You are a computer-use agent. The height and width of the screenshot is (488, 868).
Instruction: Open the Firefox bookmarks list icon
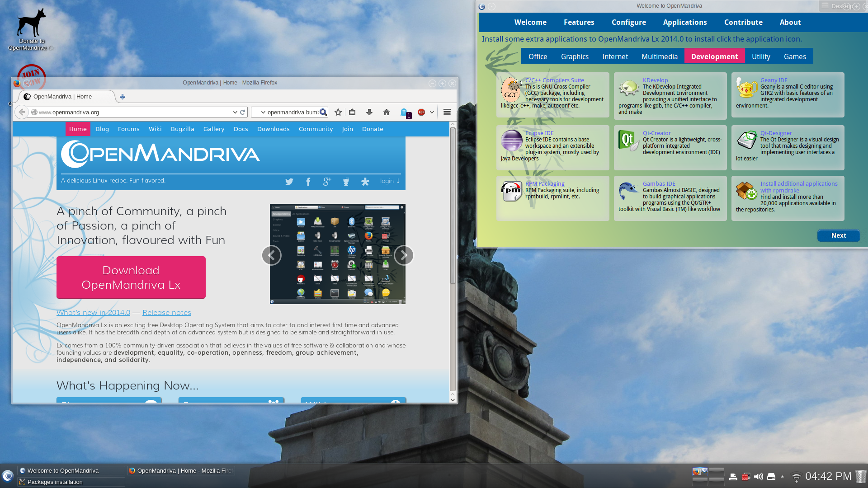click(x=352, y=112)
